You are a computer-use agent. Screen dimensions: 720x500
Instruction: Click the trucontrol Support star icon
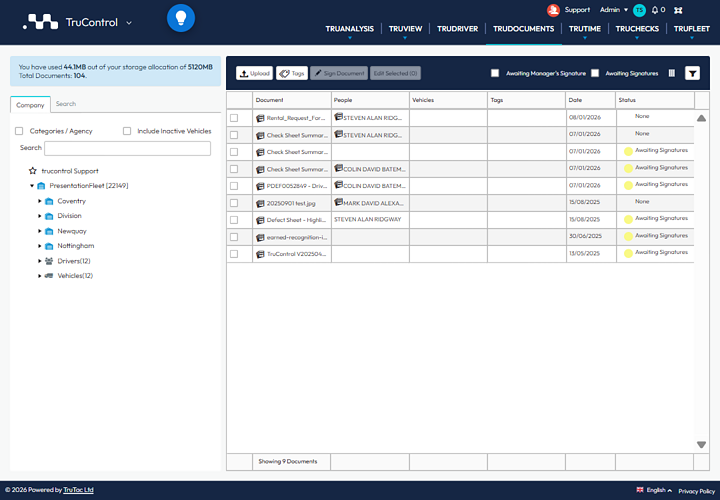[x=33, y=171]
